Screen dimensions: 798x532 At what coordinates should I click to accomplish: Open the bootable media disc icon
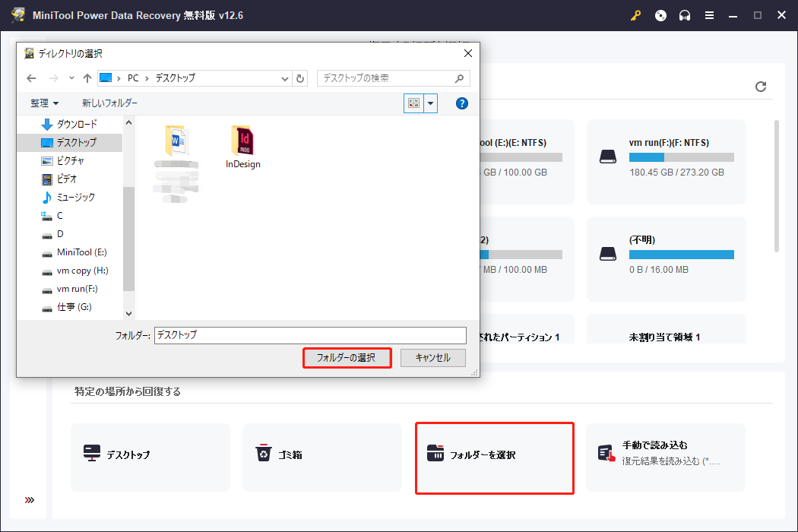[x=660, y=16]
